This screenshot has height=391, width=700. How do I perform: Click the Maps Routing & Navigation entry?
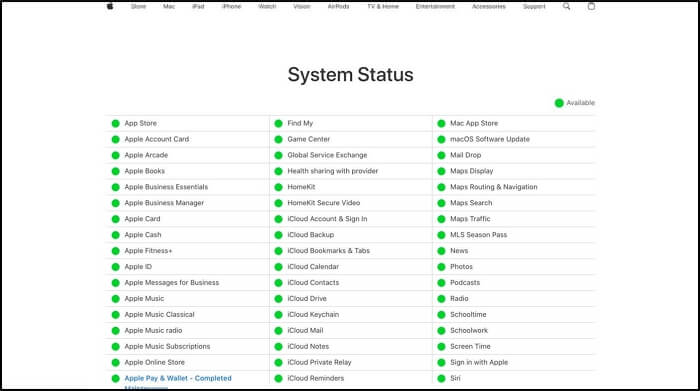pos(494,187)
